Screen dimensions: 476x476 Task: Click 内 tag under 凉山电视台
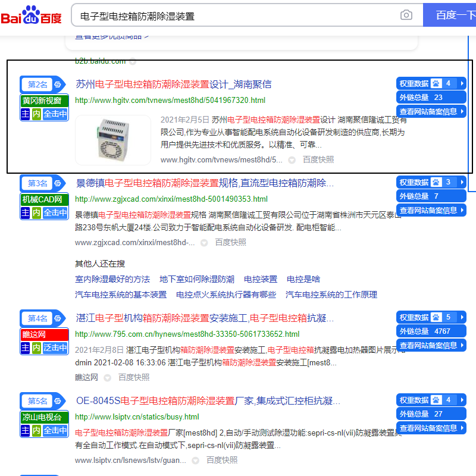click(36, 430)
